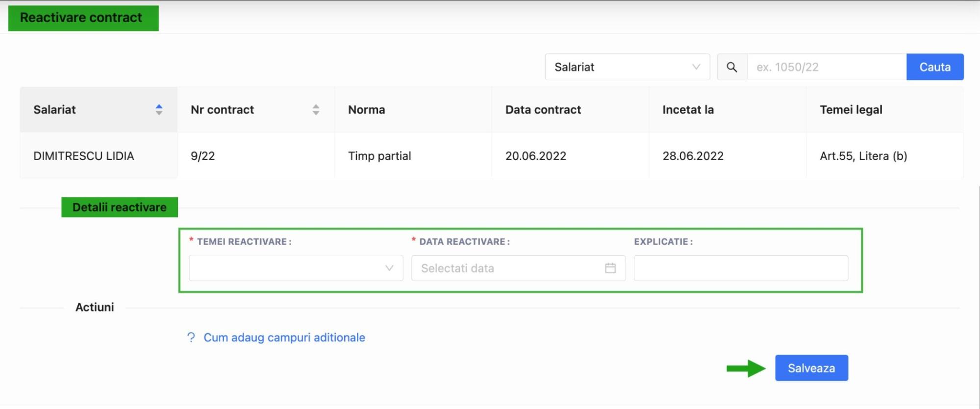Click the Incetat la column header
The height and width of the screenshot is (409, 980).
pyautogui.click(x=728, y=110)
